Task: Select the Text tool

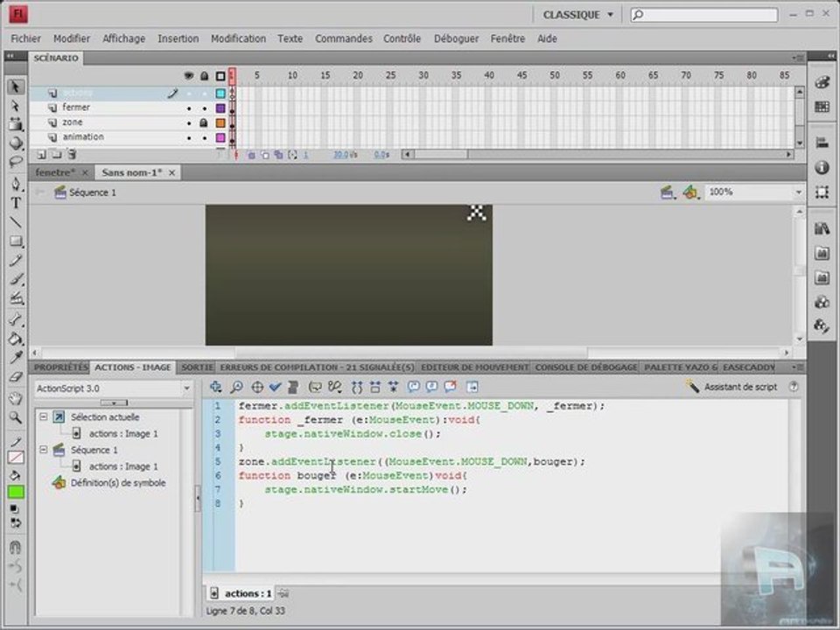Action: (16, 203)
